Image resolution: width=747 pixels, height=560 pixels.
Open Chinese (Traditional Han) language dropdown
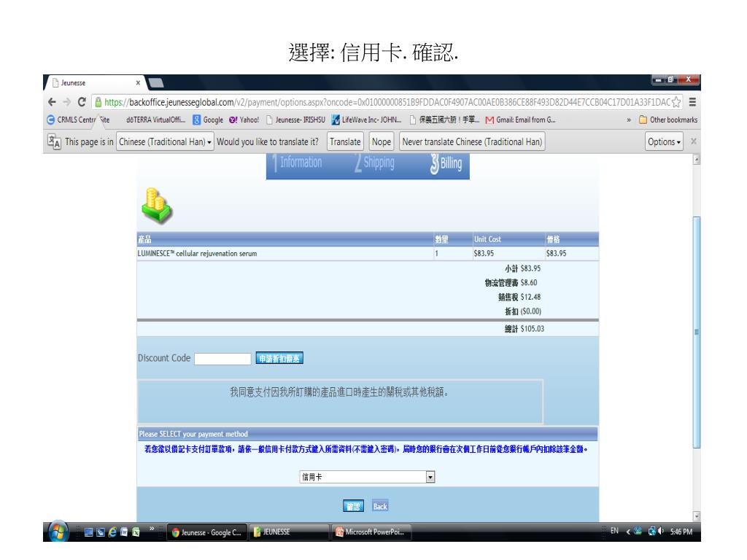tap(165, 141)
